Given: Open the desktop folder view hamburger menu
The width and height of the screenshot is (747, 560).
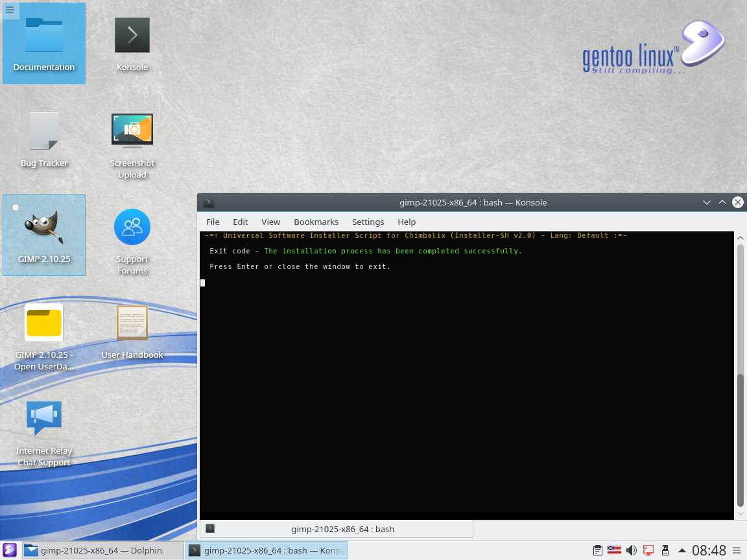Looking at the screenshot, I should point(10,10).
